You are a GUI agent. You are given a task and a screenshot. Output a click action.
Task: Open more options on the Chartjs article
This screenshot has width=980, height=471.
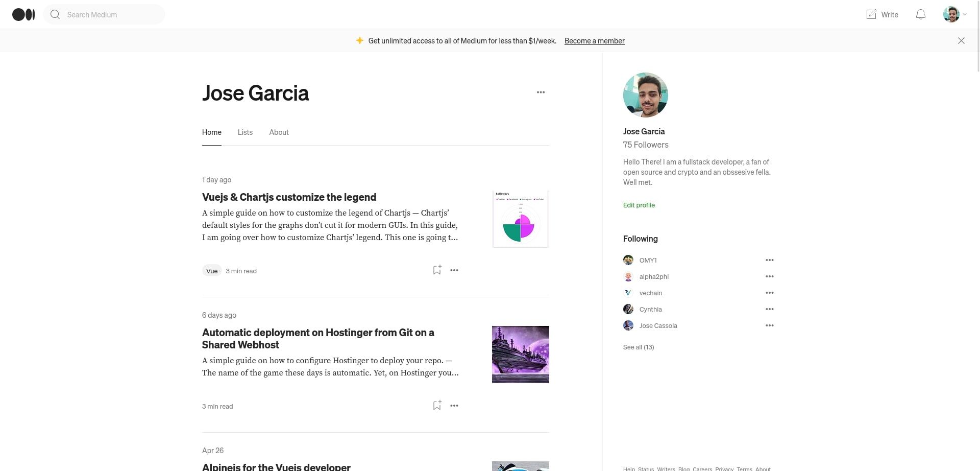tap(454, 270)
